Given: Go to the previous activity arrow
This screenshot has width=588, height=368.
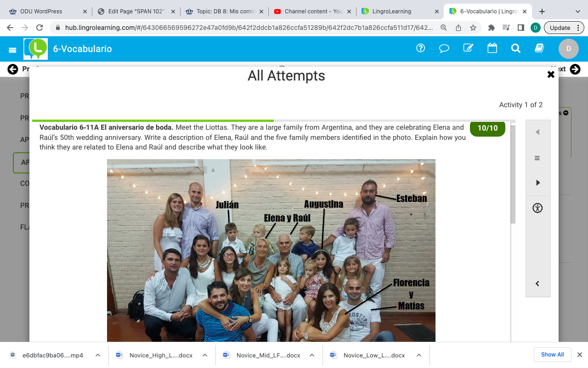Looking at the screenshot, I should (x=537, y=132).
